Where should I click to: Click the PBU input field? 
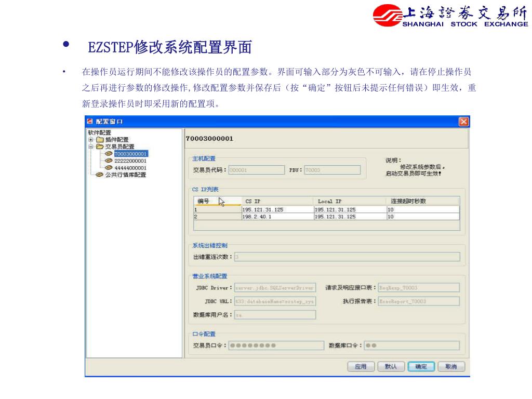(x=332, y=170)
